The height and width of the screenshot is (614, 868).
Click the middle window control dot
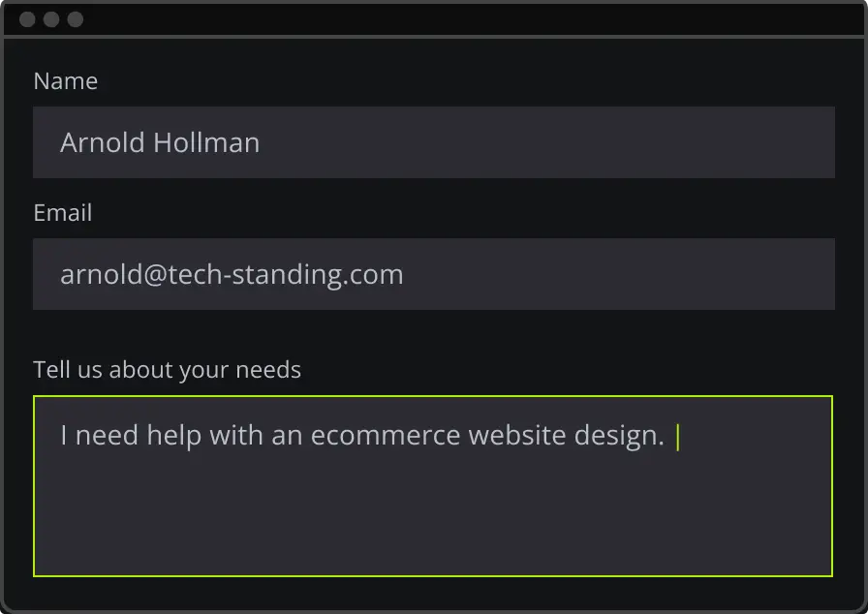coord(51,19)
